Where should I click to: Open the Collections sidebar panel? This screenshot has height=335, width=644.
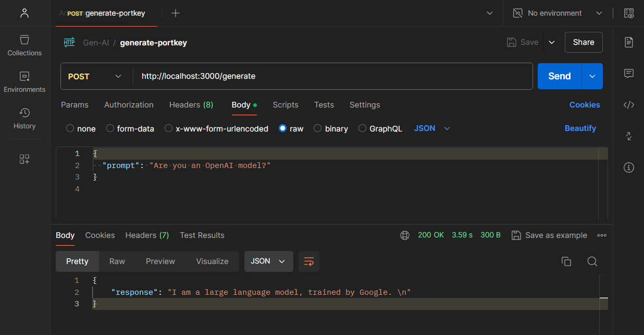24,45
